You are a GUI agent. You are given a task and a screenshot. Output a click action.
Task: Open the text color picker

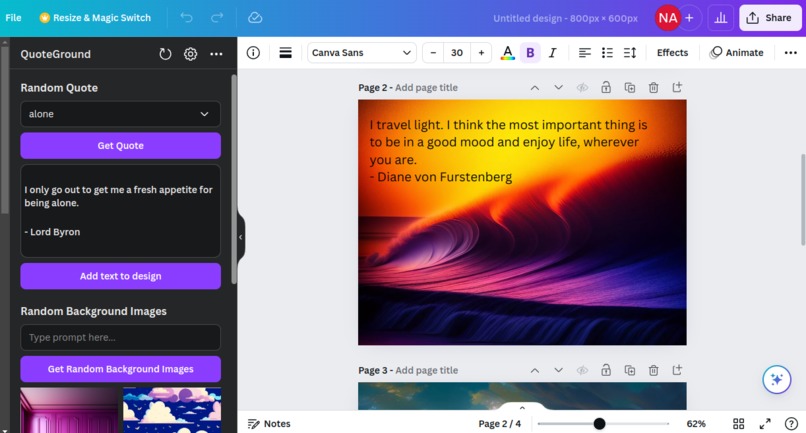(x=507, y=52)
